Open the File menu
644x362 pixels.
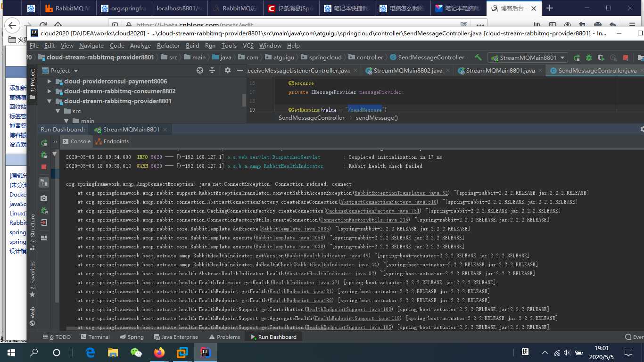[x=34, y=46]
